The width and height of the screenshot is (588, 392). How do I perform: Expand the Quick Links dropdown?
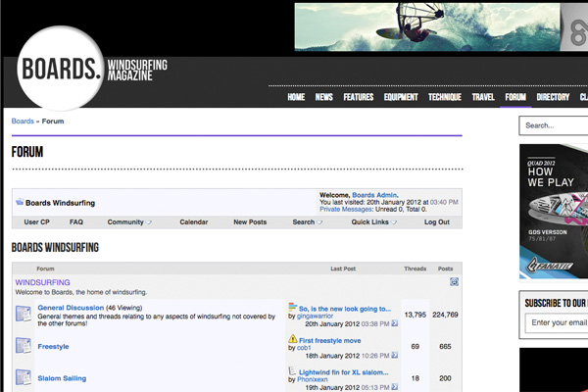374,222
